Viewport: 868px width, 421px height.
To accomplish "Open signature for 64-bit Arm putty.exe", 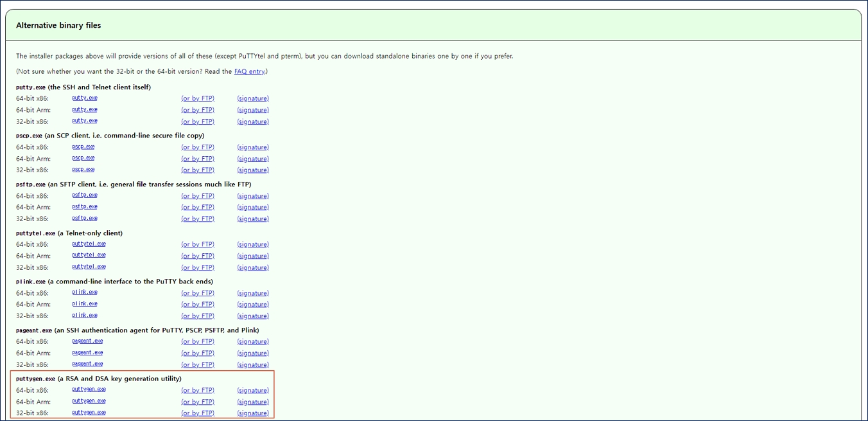I will pos(253,110).
